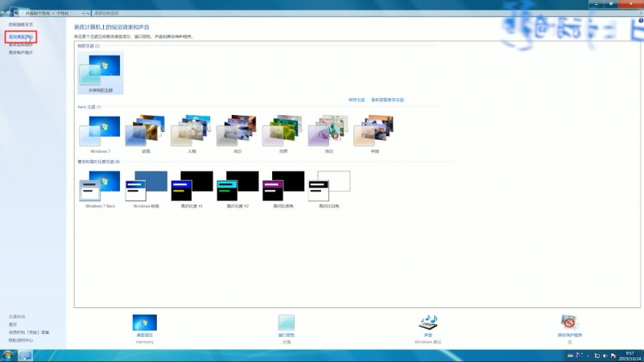Open the taskbar clock and date
This screenshot has height=362, width=644.
coord(630,356)
